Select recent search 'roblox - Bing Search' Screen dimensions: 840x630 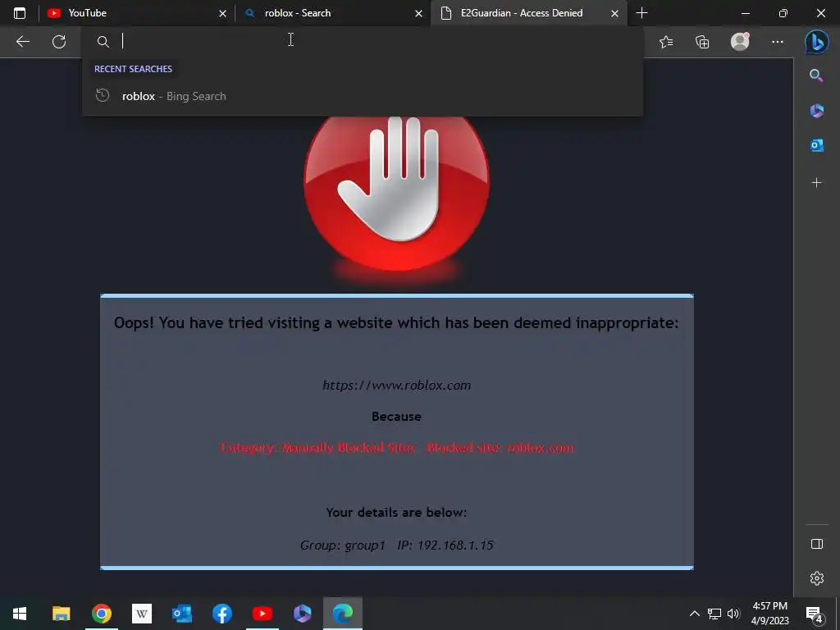(x=363, y=97)
